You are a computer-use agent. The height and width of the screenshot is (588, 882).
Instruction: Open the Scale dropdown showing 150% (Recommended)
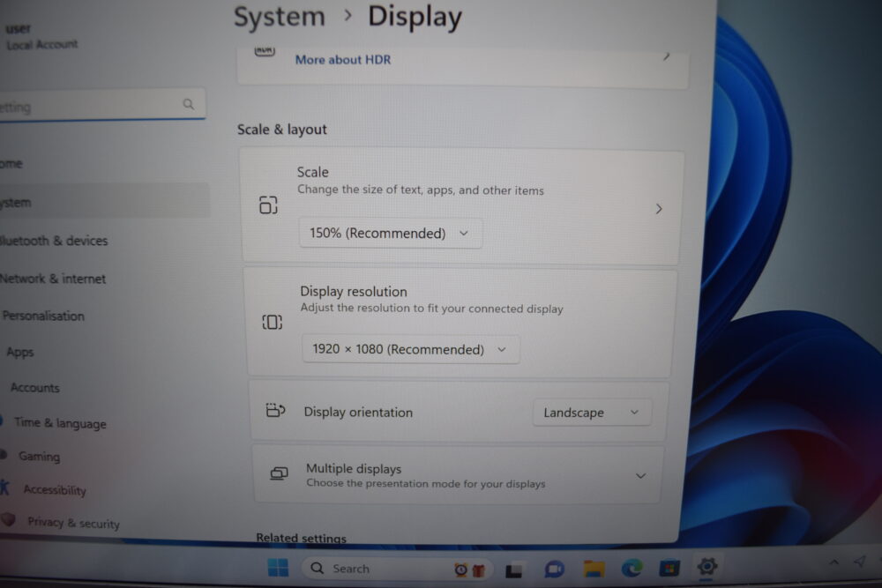[x=391, y=234]
